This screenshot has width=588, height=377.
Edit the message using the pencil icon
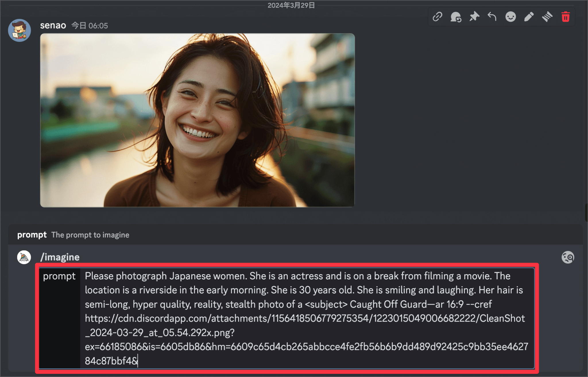pyautogui.click(x=529, y=17)
